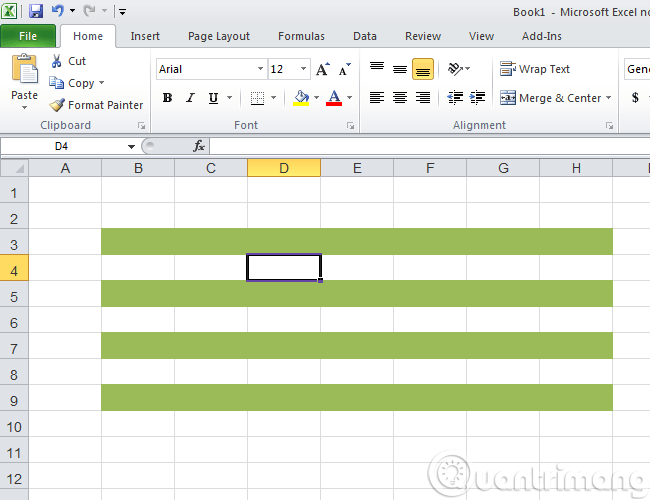Open the Fill Color dropdown arrow
Image resolution: width=650 pixels, height=500 pixels.
click(317, 98)
